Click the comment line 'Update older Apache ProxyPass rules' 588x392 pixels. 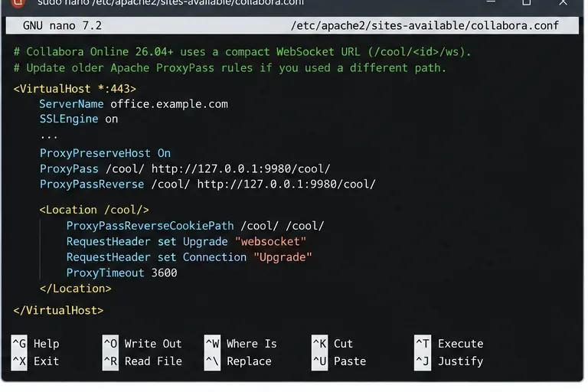pos(230,68)
